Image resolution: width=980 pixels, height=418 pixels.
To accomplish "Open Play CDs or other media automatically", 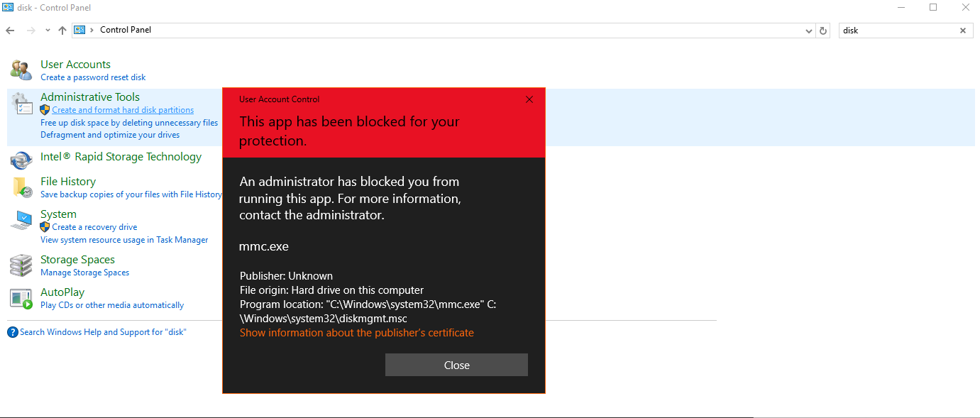I will (112, 305).
